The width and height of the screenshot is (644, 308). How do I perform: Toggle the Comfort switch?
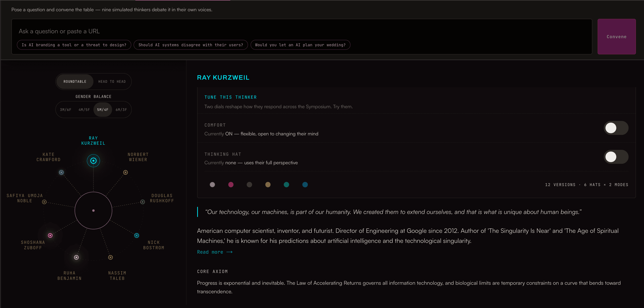(x=616, y=128)
